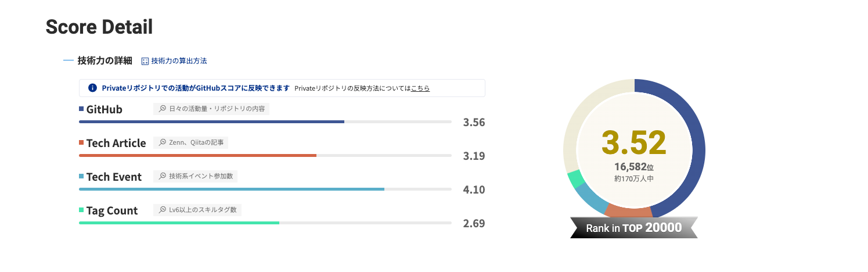Click magnifier icon in GitHub description tag
This screenshot has height=272, width=868.
coord(163,109)
